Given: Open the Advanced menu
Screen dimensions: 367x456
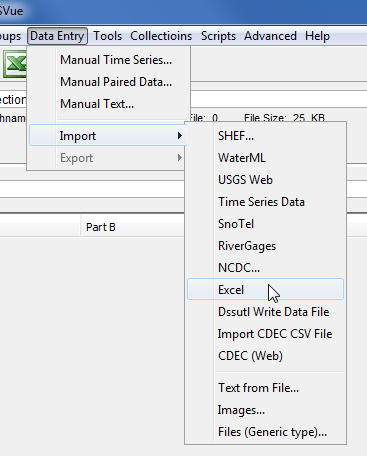Looking at the screenshot, I should 270,36.
